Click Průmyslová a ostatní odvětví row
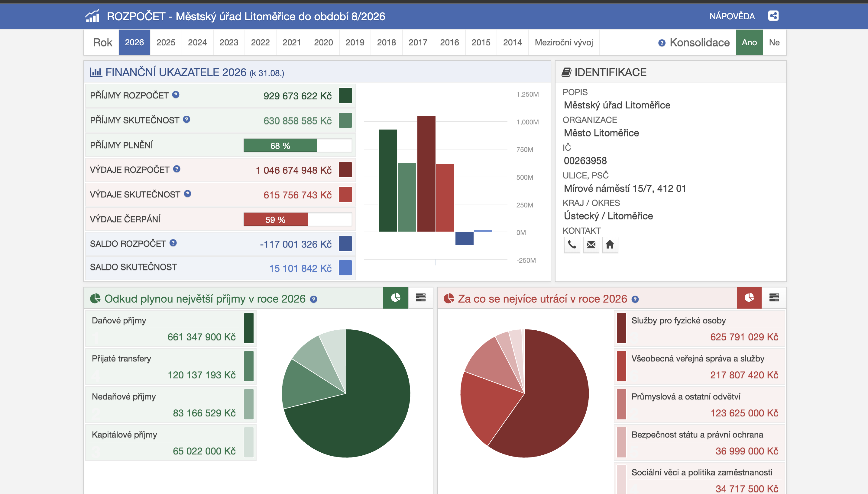This screenshot has width=868, height=494. pos(700,404)
